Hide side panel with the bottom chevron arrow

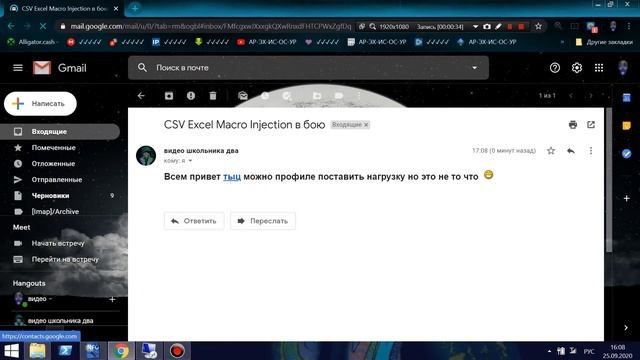(626, 328)
